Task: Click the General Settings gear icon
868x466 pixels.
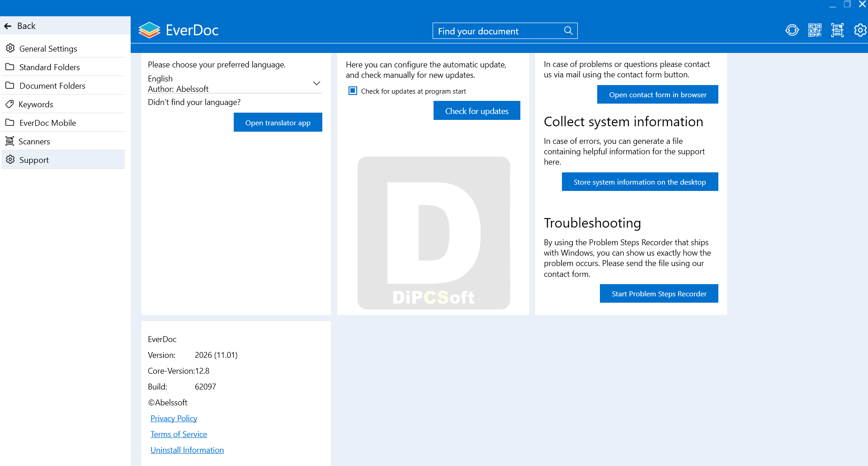Action: click(x=10, y=48)
